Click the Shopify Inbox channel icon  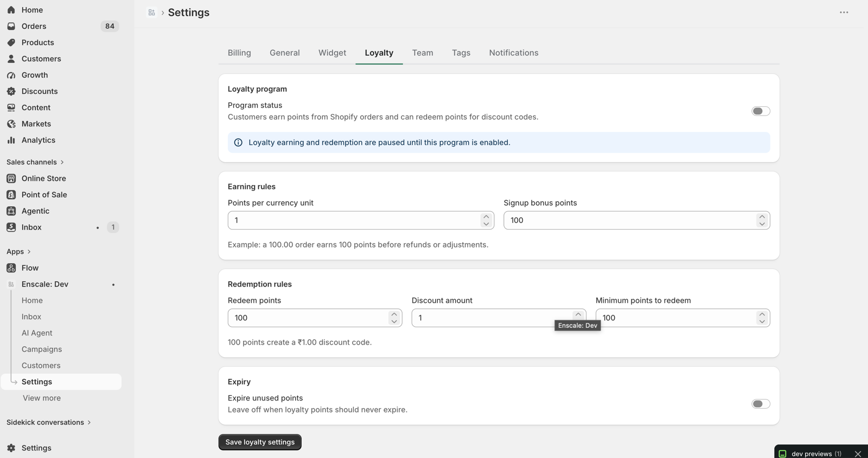(11, 227)
